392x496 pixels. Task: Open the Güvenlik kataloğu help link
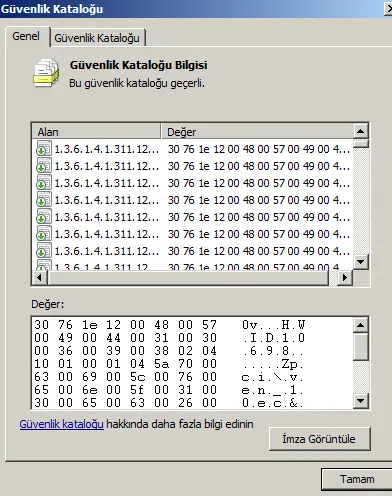coord(62,424)
